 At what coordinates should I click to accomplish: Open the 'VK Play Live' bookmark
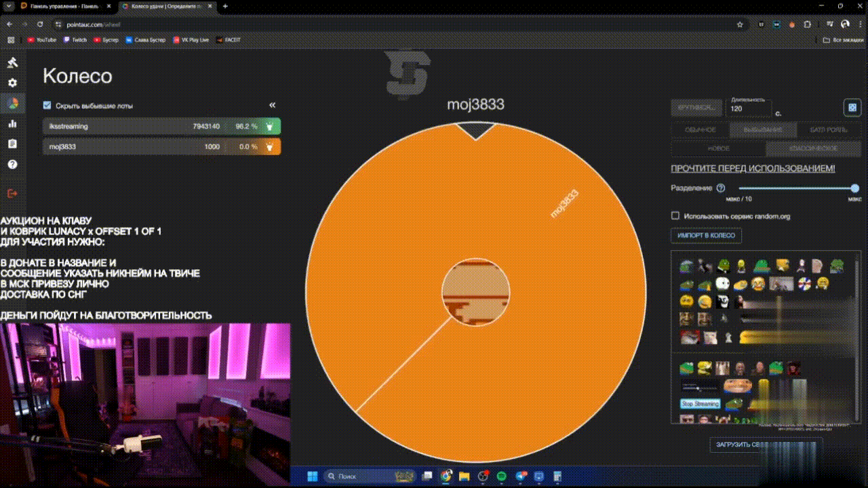tap(191, 40)
